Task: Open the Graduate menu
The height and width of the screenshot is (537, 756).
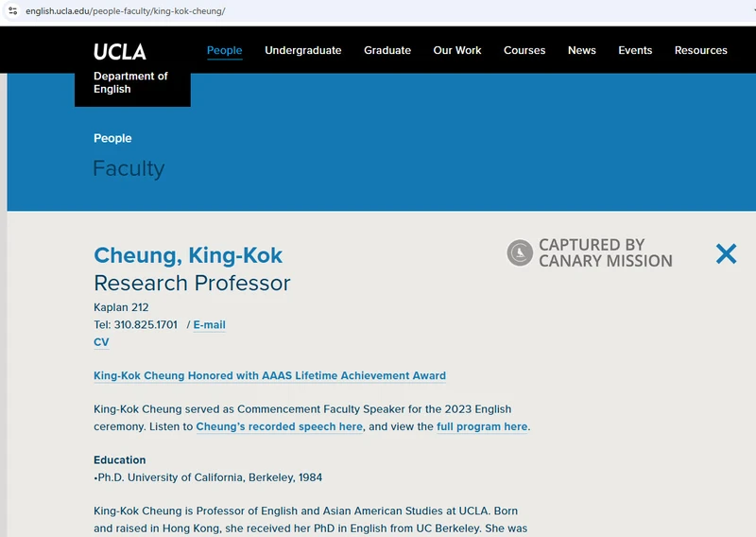Action: point(387,50)
